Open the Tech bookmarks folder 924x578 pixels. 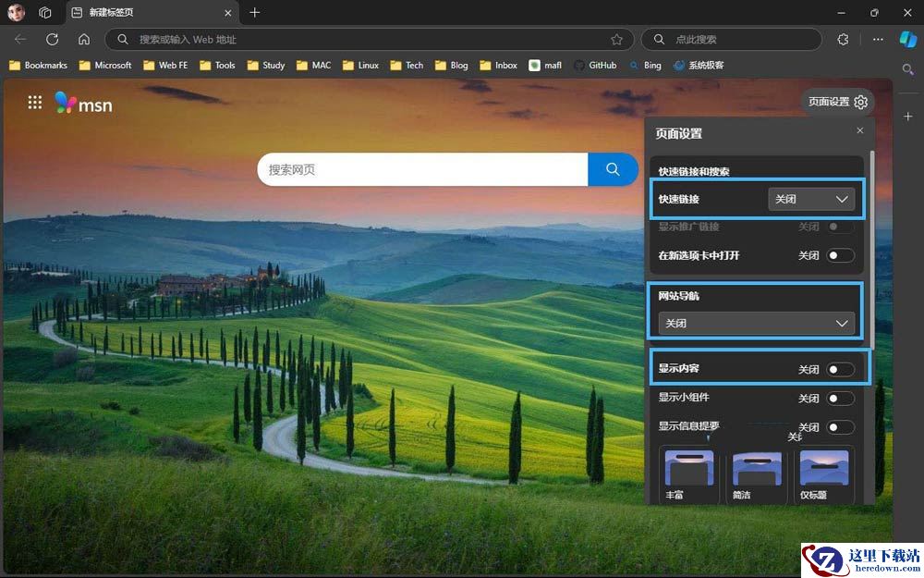tap(407, 66)
